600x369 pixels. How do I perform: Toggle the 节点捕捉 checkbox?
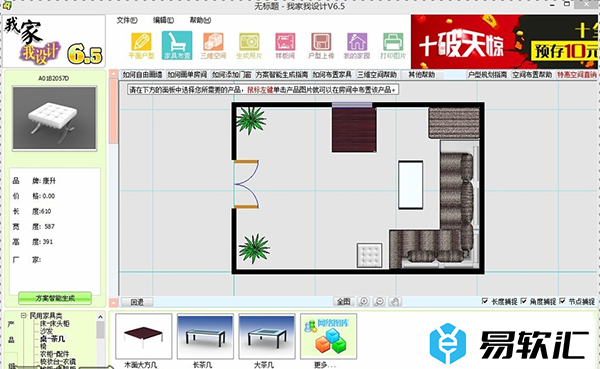tap(562, 301)
